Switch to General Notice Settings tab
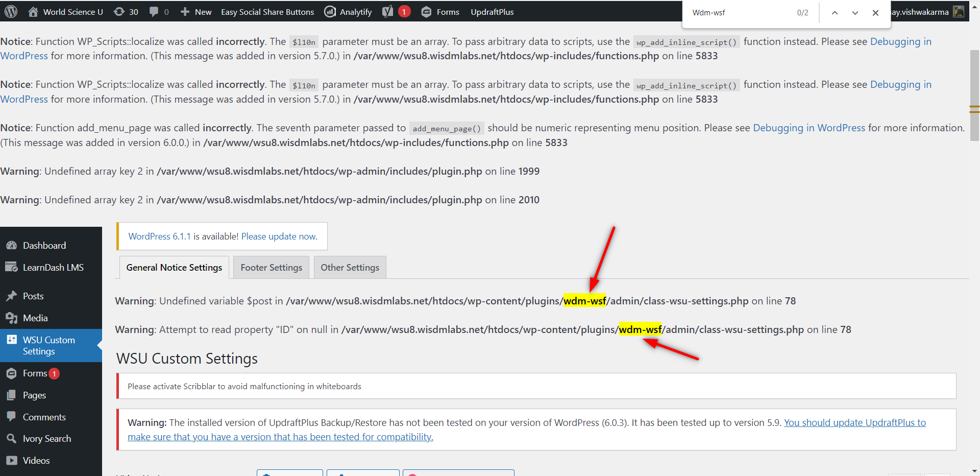980x476 pixels. pyautogui.click(x=174, y=268)
